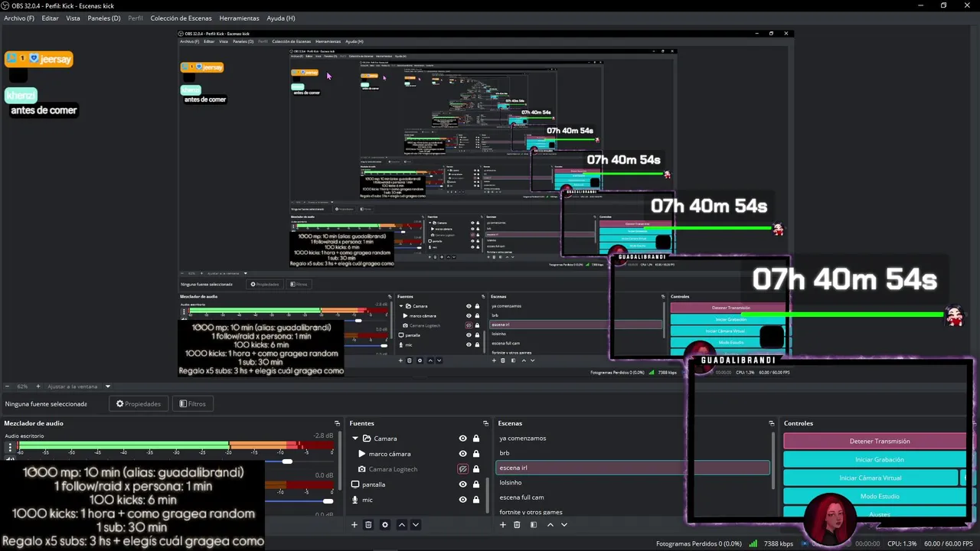Screen dimensions: 980x551
Task: Delete selected source with Fuentes trash icon
Action: 368,525
